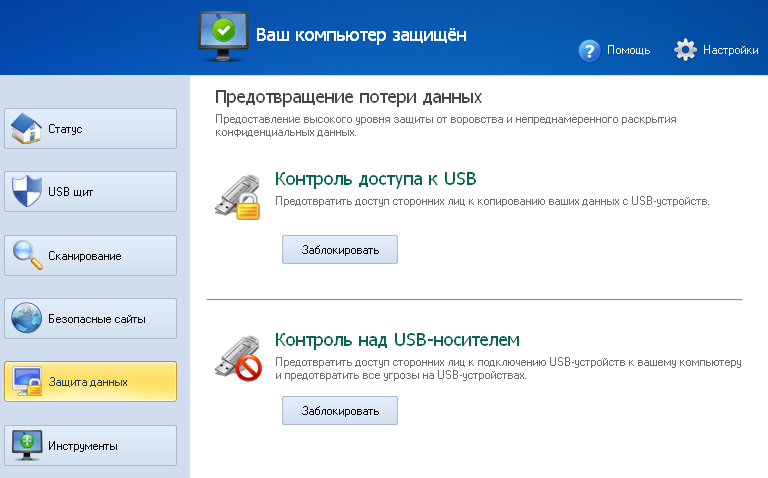768x478 pixels.
Task: Click Заблокировать under Контроль доступа к USB
Action: click(340, 250)
